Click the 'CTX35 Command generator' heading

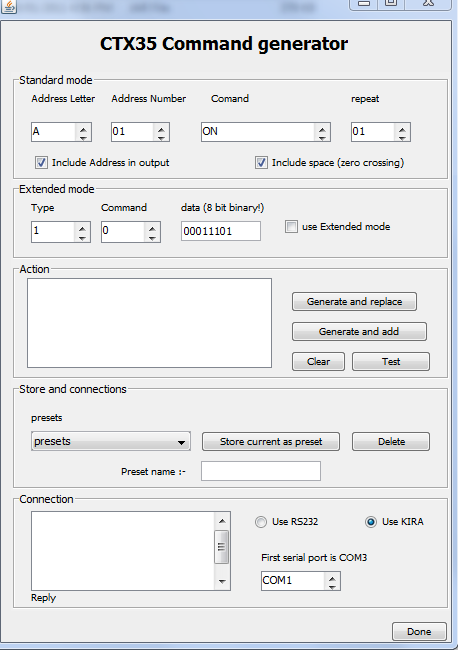click(x=224, y=44)
